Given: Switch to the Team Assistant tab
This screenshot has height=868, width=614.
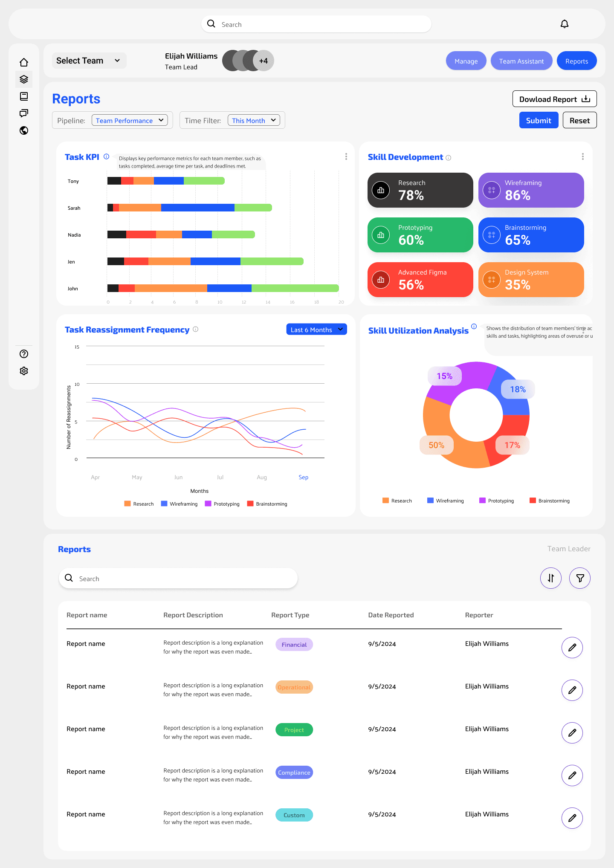Looking at the screenshot, I should tap(521, 61).
